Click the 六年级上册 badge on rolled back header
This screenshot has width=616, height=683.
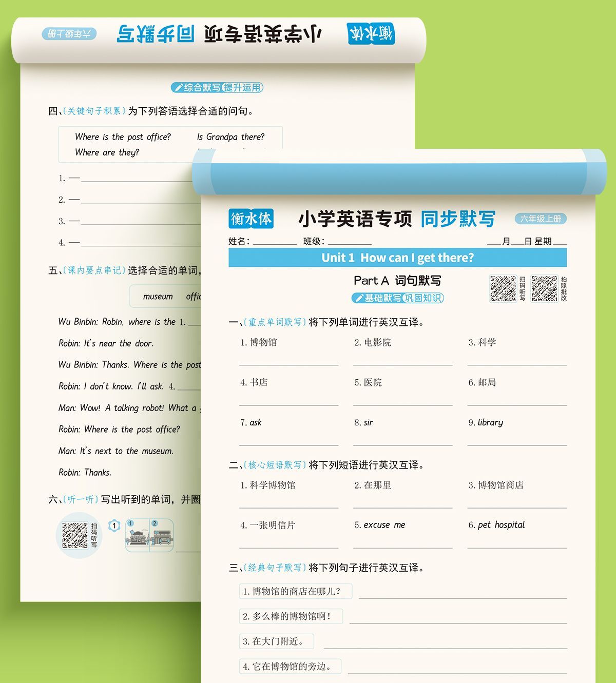(x=69, y=34)
